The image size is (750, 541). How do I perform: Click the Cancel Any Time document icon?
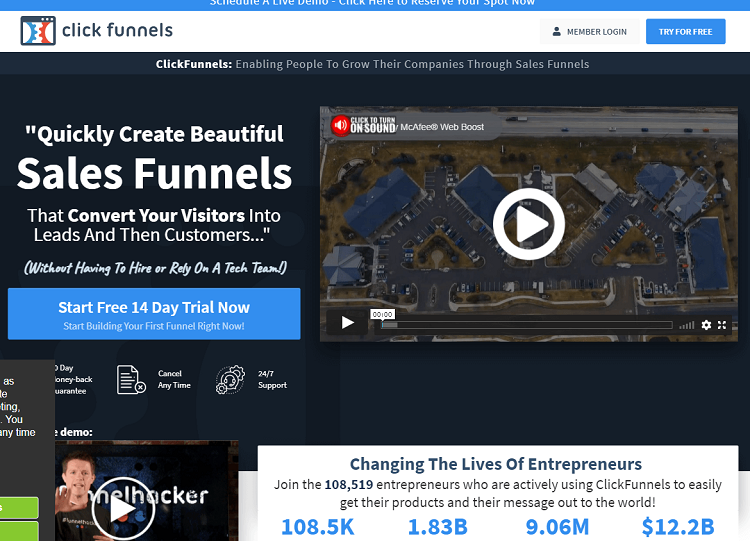[132, 380]
